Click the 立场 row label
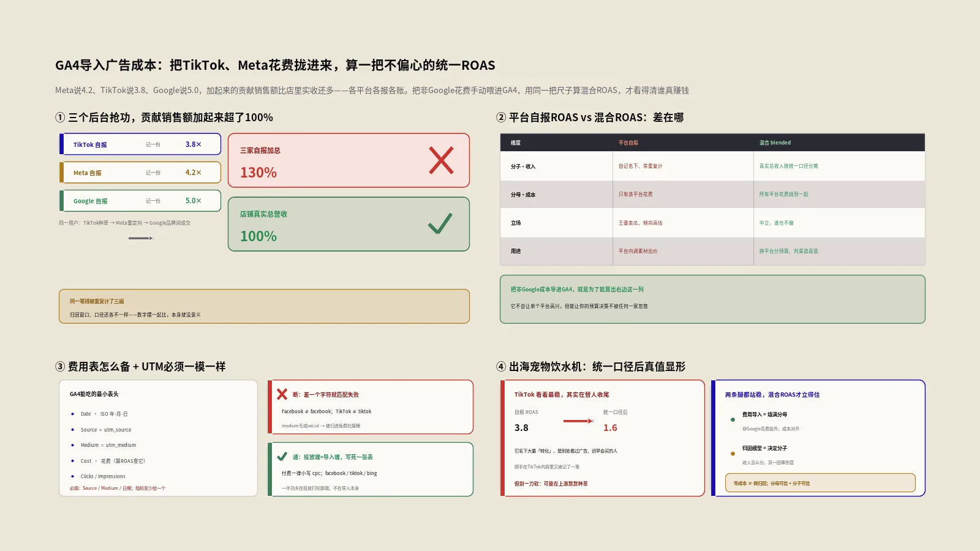 (x=516, y=223)
